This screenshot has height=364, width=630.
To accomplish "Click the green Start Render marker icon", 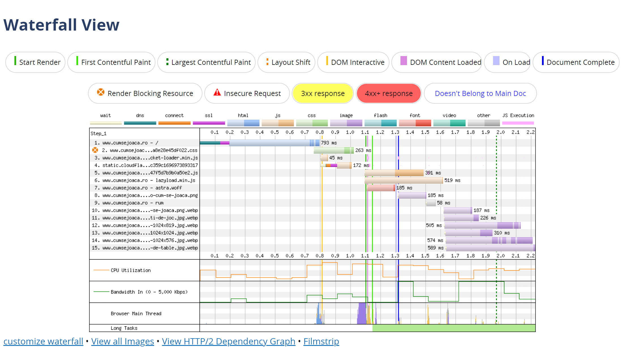I will pos(15,61).
